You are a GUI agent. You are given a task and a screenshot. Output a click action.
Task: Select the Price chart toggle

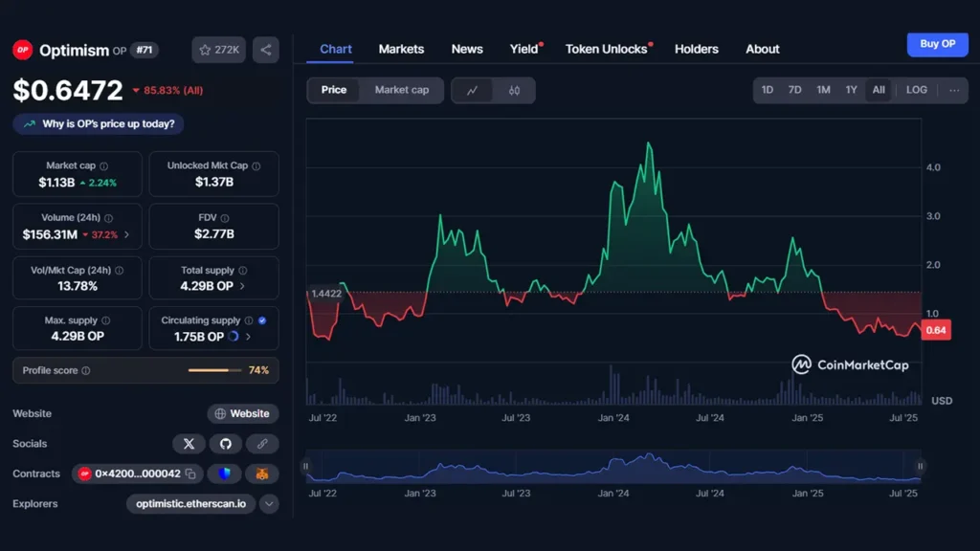pyautogui.click(x=334, y=90)
